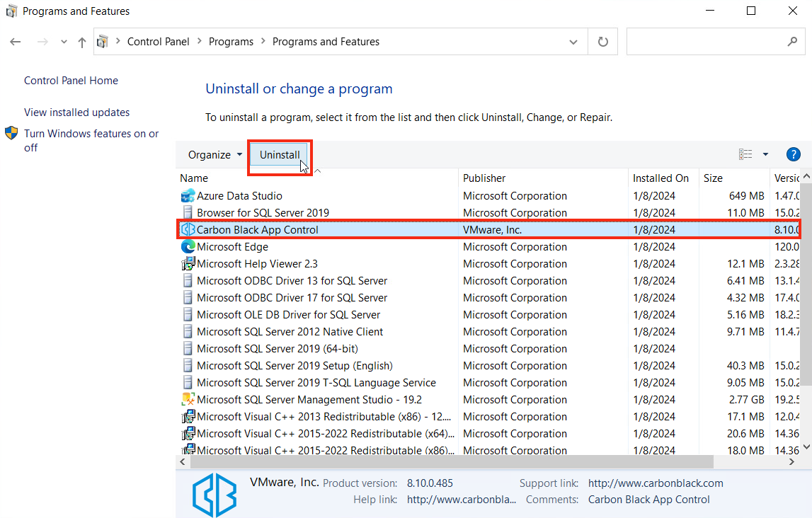Click the Programs breadcrumb
812x518 pixels.
tap(231, 42)
